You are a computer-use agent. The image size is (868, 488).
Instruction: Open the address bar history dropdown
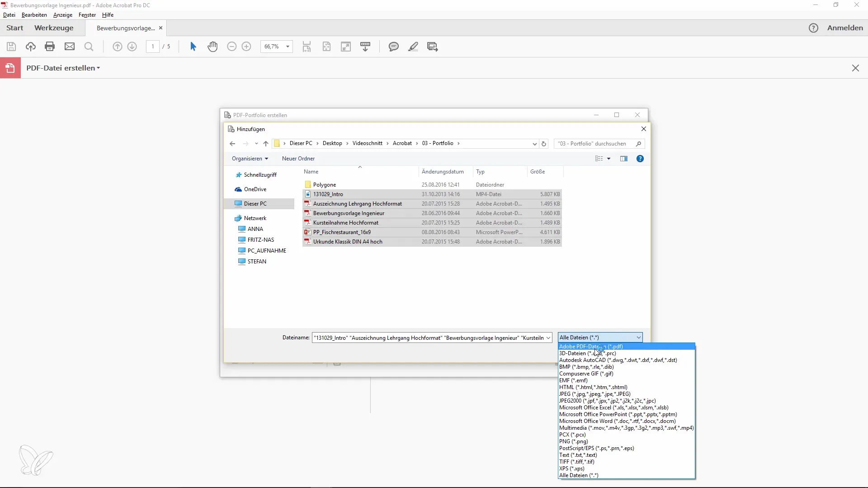tap(534, 144)
